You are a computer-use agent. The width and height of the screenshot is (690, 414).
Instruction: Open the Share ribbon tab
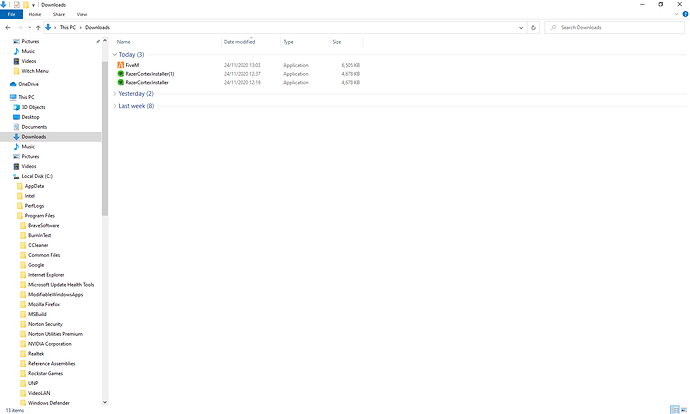click(x=59, y=14)
